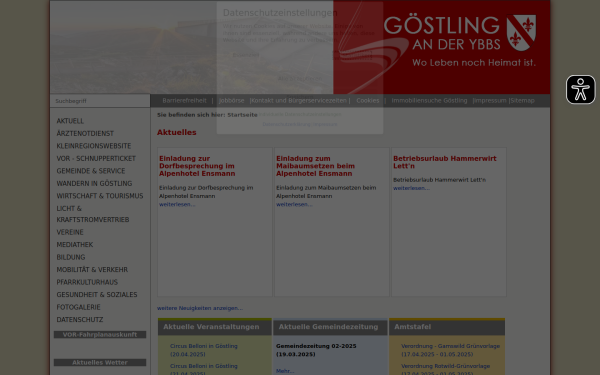Open KLEINREGIONSWEBSITE sidebar entry
Image resolution: width=600 pixels, height=375 pixels.
pos(94,146)
